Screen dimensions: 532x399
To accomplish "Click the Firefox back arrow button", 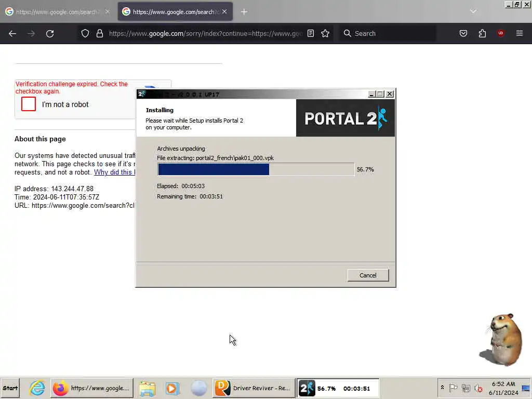I will pyautogui.click(x=12, y=34).
